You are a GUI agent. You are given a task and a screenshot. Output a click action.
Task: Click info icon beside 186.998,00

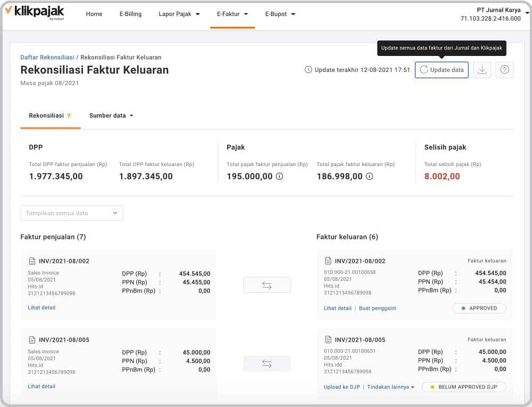[370, 177]
